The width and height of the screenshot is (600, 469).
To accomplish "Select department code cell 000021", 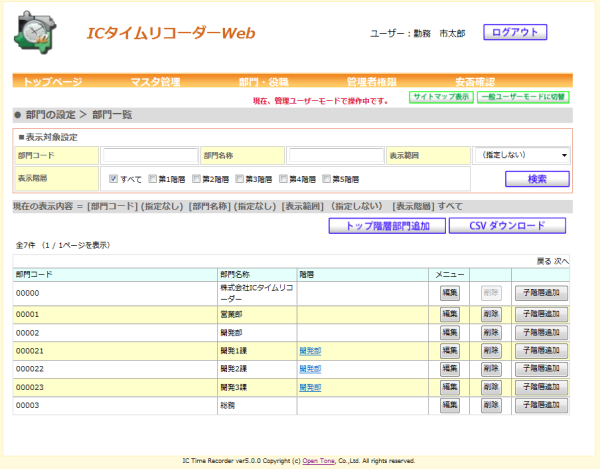I will [115, 351].
